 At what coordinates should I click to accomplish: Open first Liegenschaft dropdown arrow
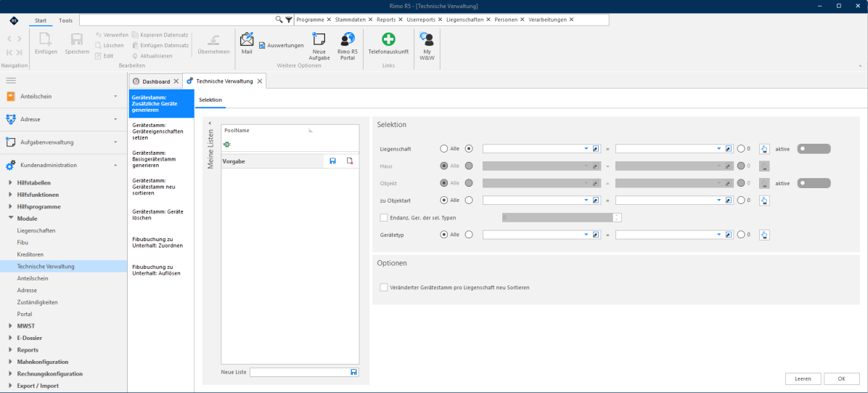(x=586, y=148)
